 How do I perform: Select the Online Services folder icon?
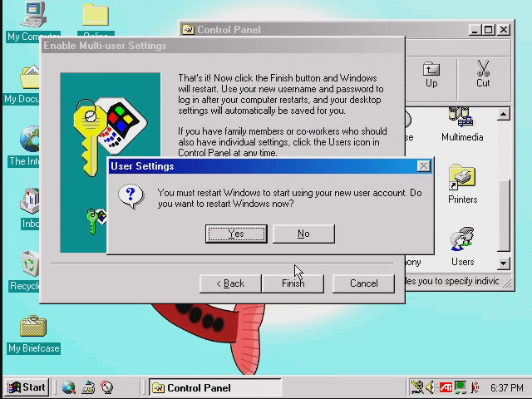[96, 18]
